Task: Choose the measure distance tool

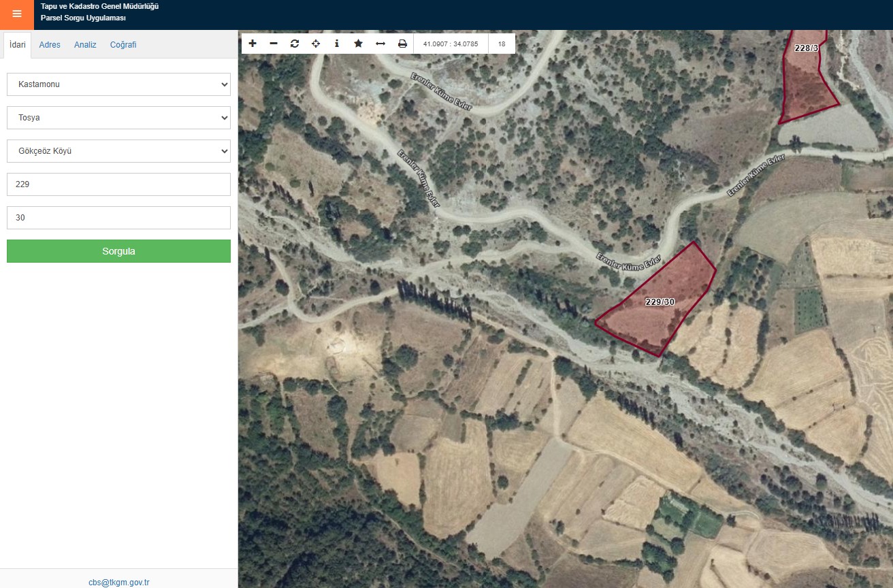Action: tap(380, 44)
